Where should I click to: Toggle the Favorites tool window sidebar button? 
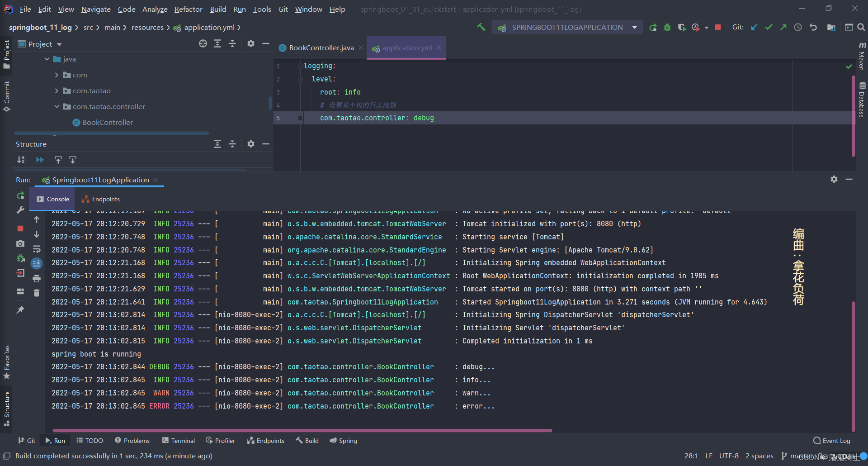[6, 362]
